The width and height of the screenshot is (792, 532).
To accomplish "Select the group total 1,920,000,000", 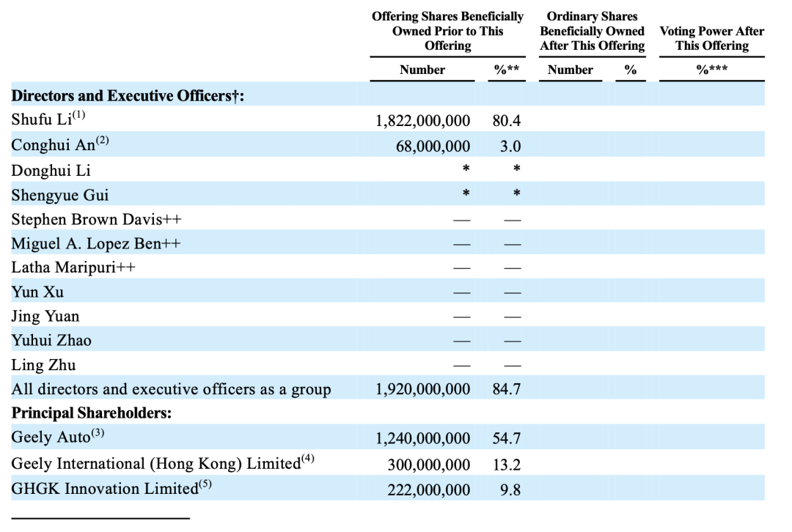I will coord(422,389).
